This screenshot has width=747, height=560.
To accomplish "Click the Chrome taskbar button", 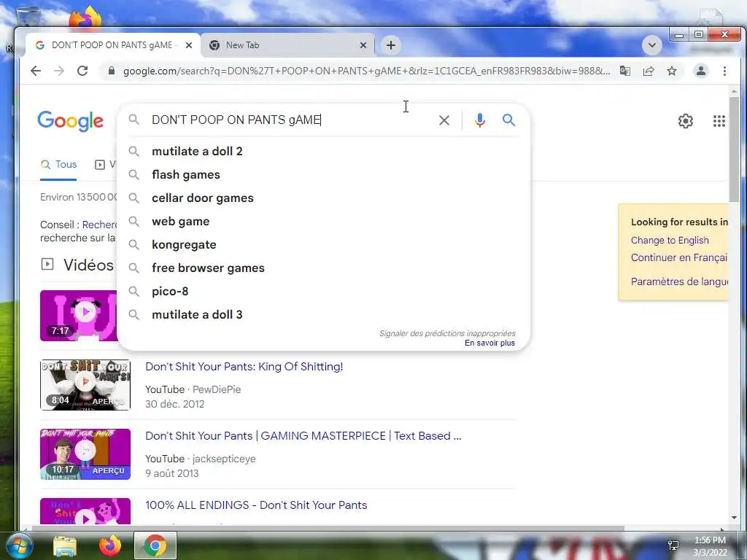I will click(x=155, y=545).
